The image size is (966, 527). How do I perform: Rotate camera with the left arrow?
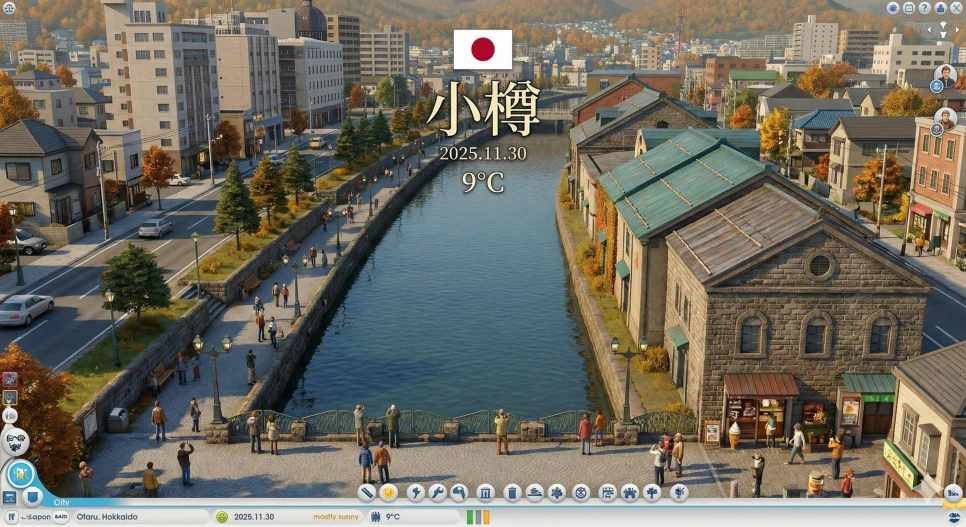point(930,29)
